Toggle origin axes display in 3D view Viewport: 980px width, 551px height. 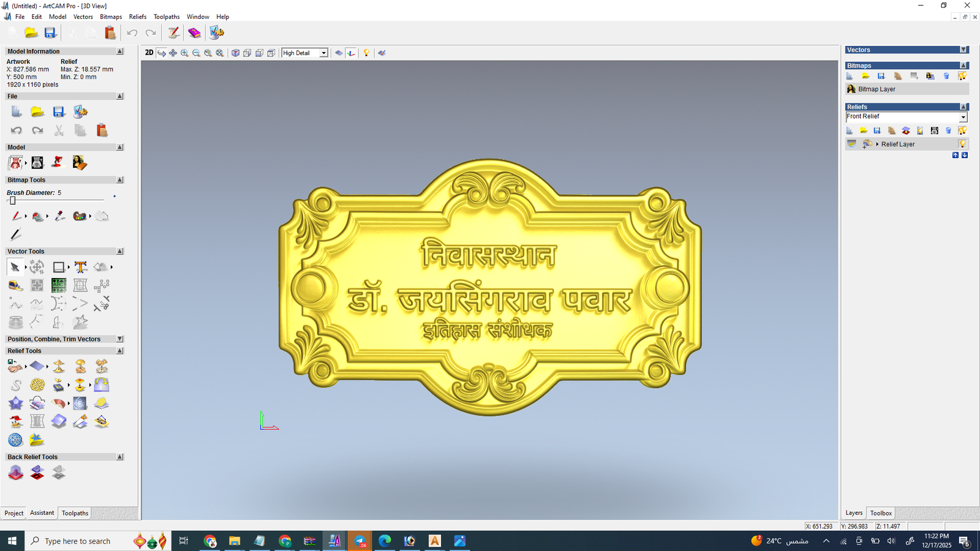point(351,53)
